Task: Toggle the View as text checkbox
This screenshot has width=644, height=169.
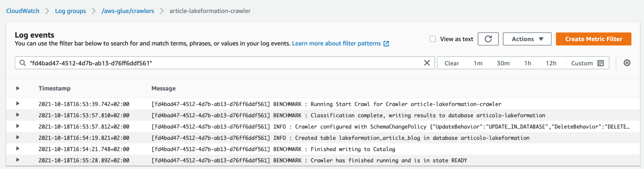Action: point(433,39)
